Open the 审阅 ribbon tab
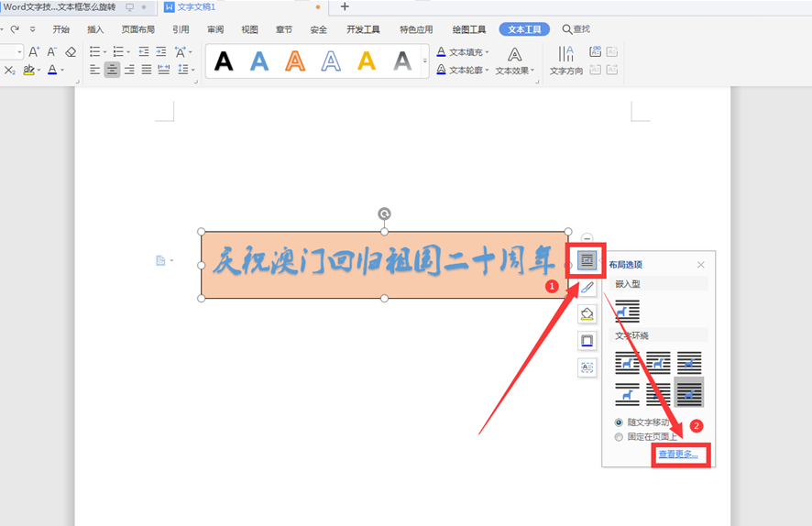Viewport: 812px width, 526px height. [x=215, y=29]
